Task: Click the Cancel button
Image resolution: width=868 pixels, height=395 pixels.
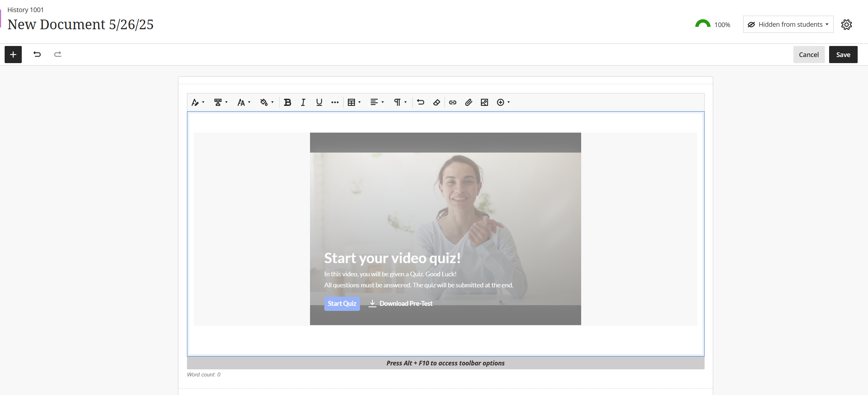Action: (x=808, y=55)
